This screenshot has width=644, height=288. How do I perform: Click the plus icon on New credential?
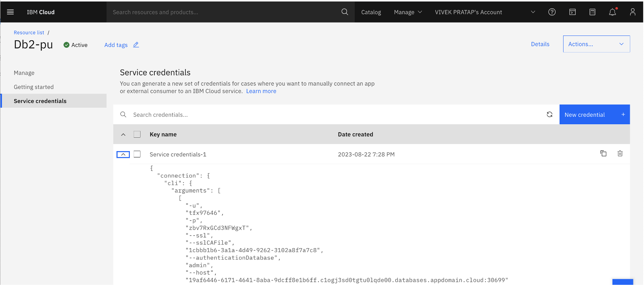point(623,114)
